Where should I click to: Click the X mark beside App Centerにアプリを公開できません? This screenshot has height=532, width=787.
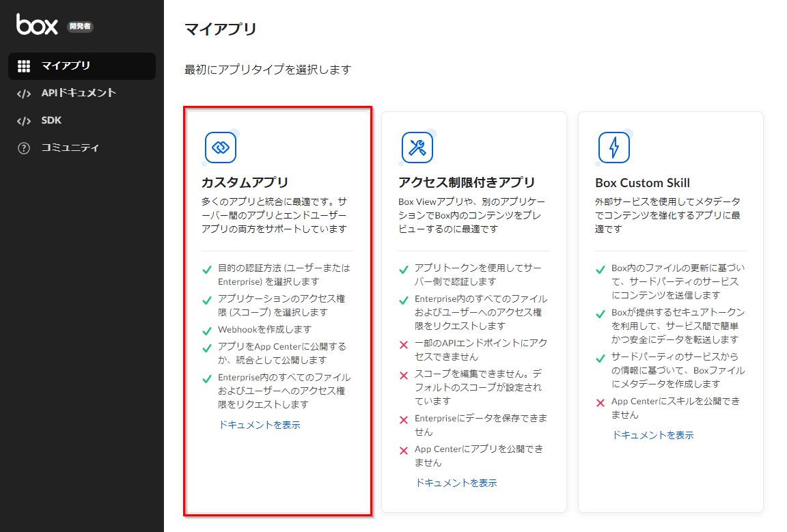404,451
